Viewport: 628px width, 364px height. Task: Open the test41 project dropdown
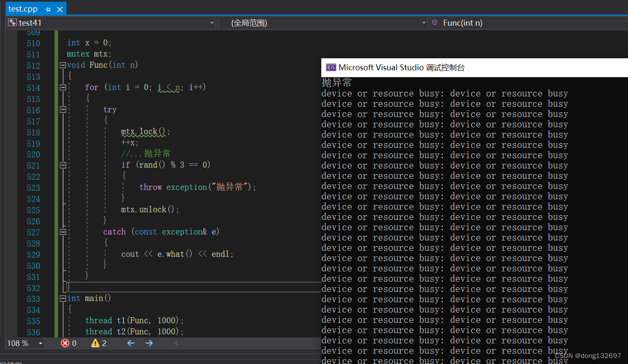[212, 23]
